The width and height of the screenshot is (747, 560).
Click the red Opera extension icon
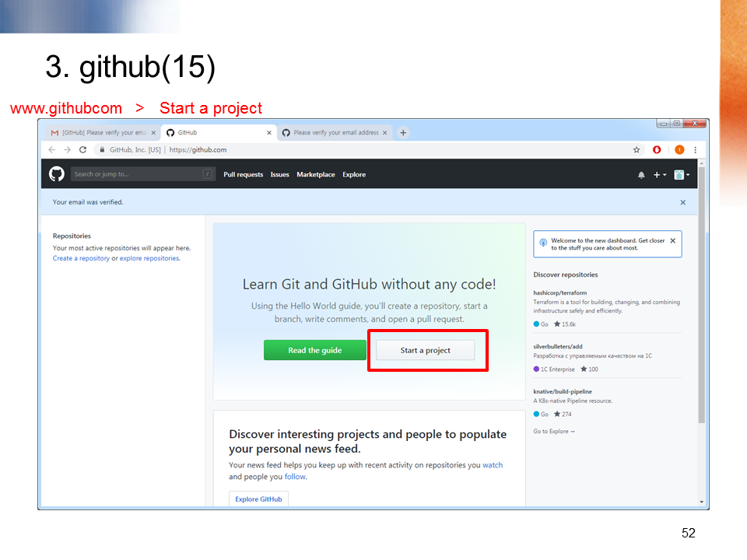(x=657, y=149)
